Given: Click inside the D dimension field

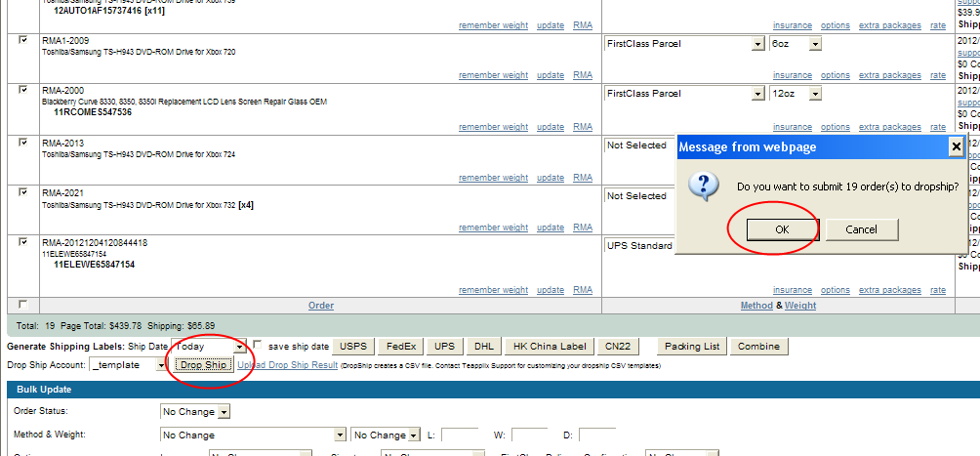Looking at the screenshot, I should (x=597, y=435).
